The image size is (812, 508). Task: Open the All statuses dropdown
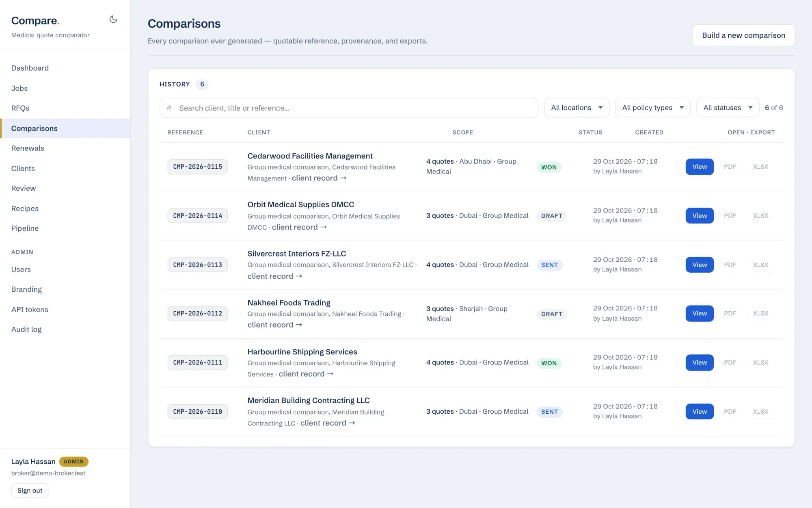tap(728, 108)
